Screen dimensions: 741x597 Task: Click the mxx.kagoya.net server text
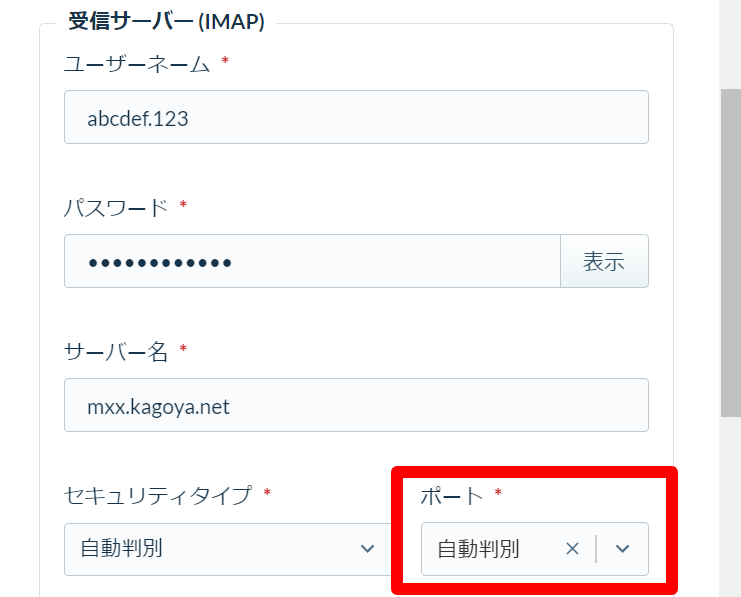coord(158,407)
